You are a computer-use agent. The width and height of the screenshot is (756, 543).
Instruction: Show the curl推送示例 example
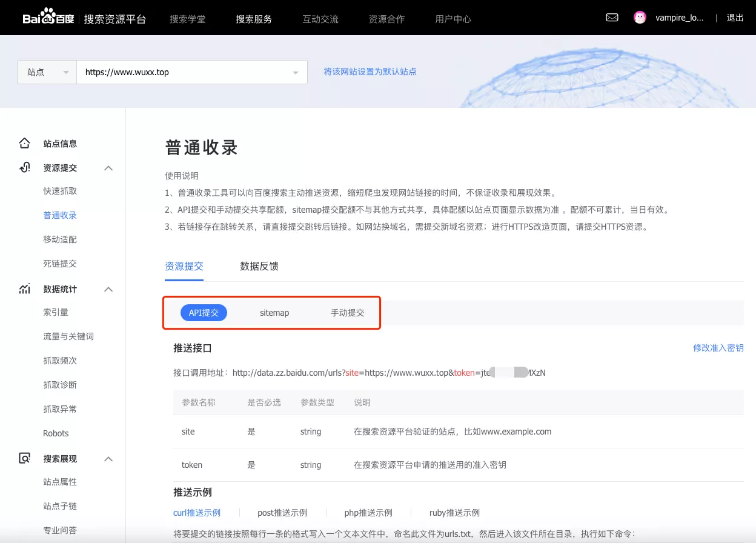coord(197,513)
